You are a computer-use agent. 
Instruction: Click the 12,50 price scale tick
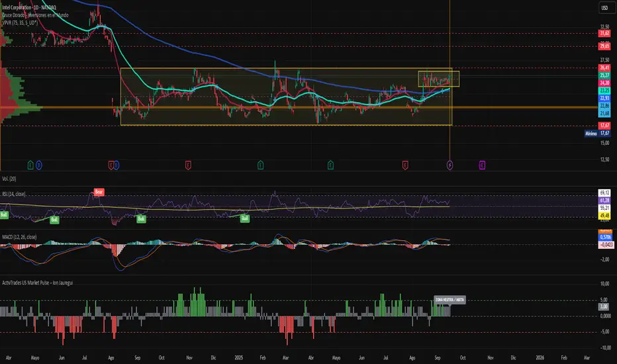604,159
